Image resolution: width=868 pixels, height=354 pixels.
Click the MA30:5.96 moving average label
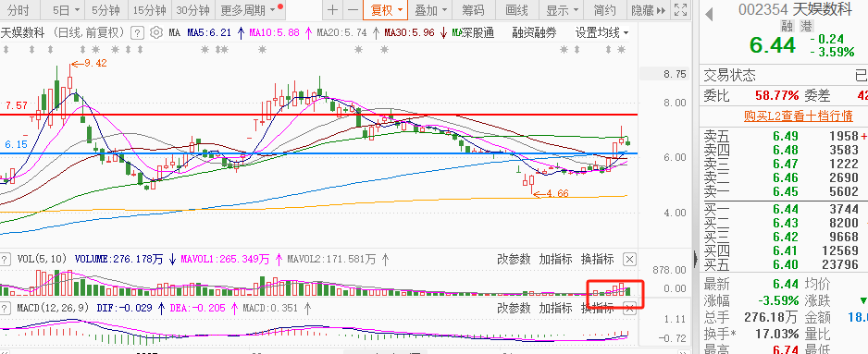point(409,33)
